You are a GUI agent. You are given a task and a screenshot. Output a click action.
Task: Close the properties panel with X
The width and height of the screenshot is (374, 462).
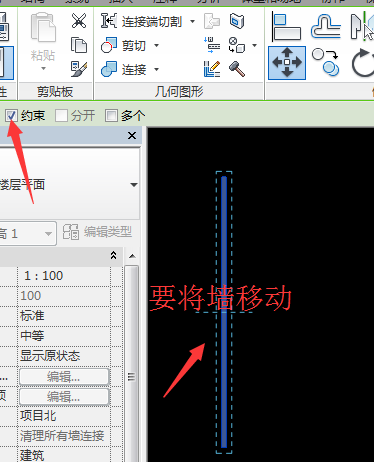click(x=132, y=136)
